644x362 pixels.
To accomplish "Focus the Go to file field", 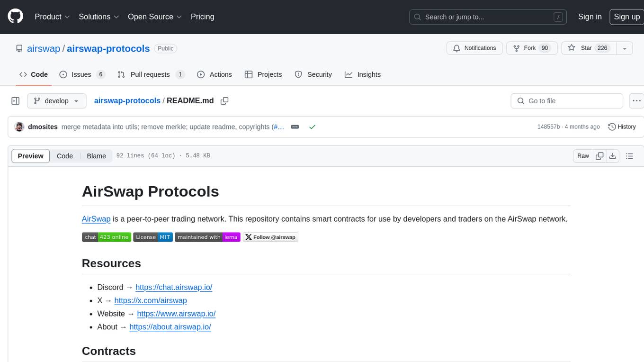I will (x=567, y=101).
